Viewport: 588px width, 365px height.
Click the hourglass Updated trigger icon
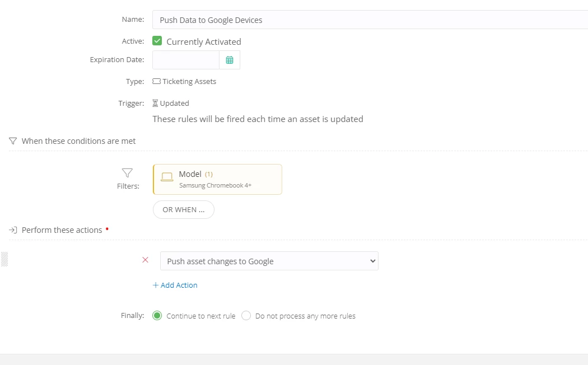click(156, 104)
